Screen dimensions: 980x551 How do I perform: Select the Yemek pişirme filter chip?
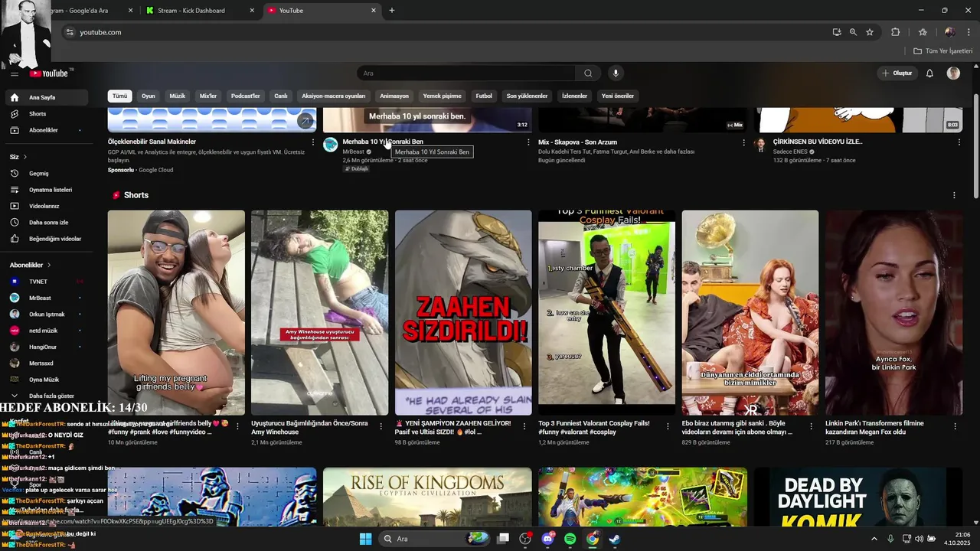point(443,96)
